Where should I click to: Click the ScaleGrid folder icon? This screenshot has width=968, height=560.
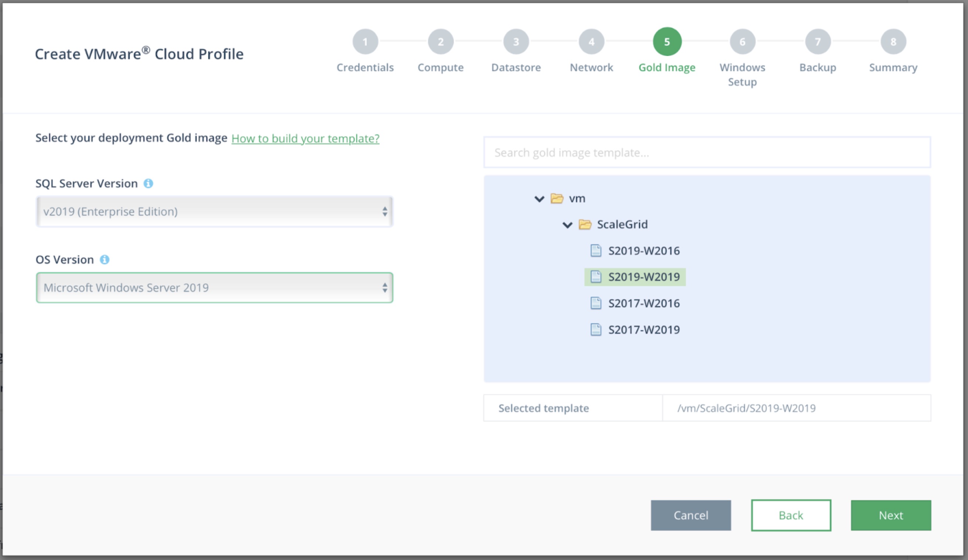[584, 225]
